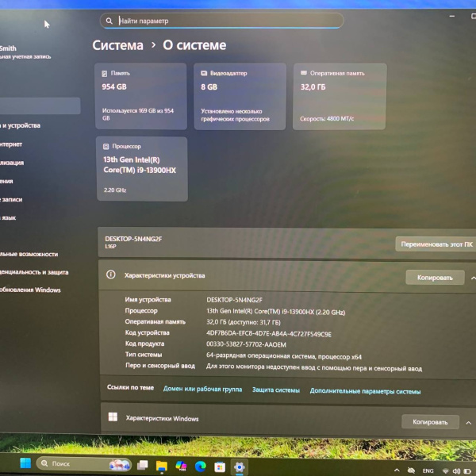Select 'Код продукта' label
Viewport: 476px width, 476px height.
pyautogui.click(x=144, y=344)
